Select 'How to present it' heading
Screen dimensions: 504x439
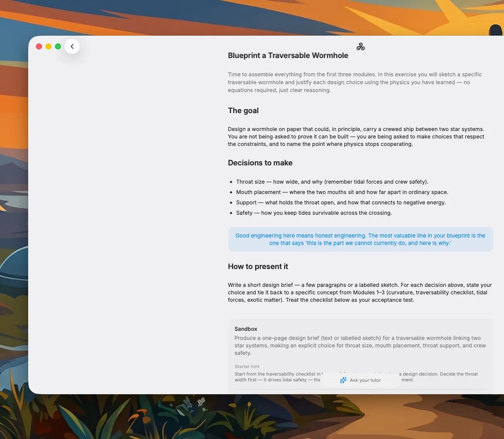(x=258, y=267)
